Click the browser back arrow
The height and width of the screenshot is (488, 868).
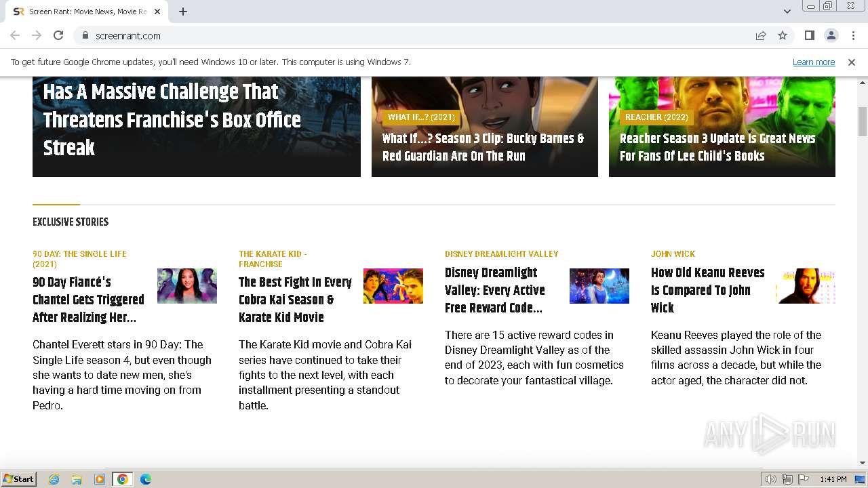click(15, 35)
